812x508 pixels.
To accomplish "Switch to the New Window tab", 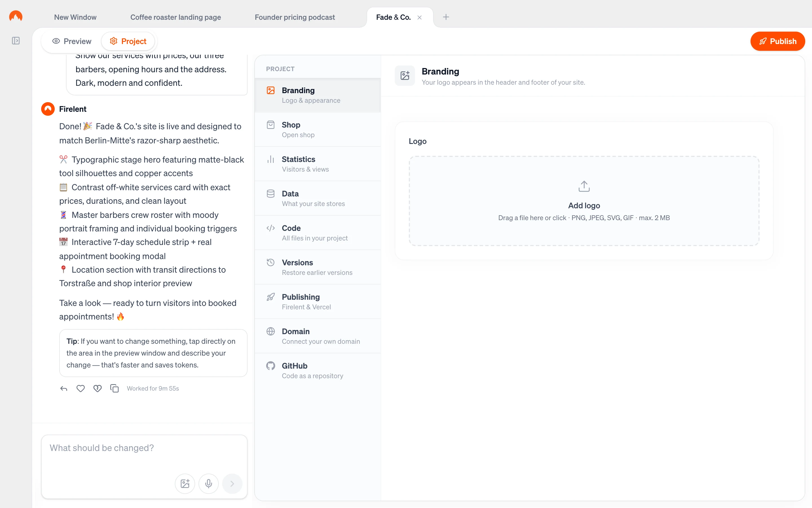I will [x=75, y=17].
